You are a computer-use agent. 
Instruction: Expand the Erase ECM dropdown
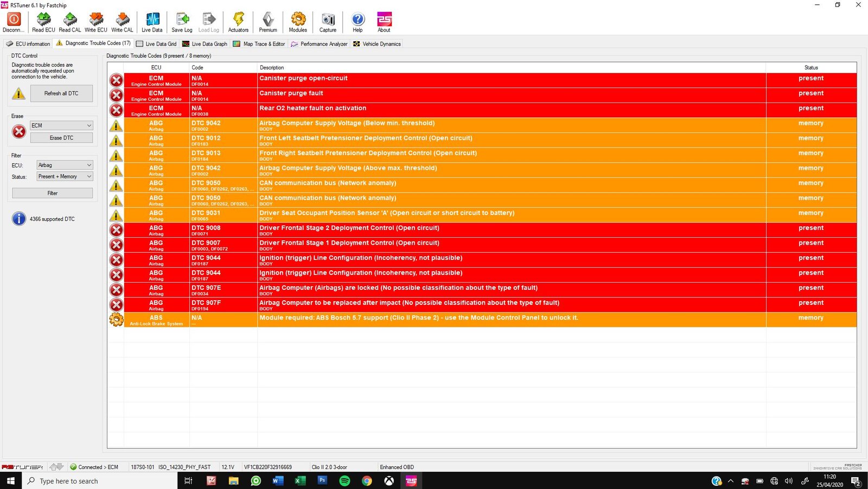point(61,125)
